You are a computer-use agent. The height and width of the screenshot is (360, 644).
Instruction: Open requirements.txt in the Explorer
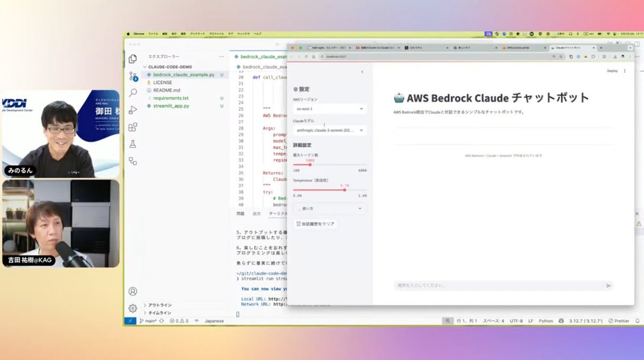(171, 98)
